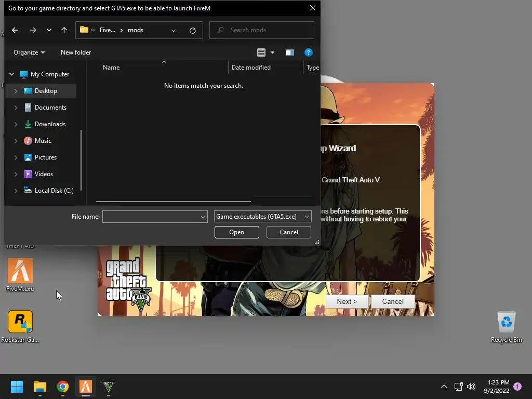Expand the address bar history dropdown
The image size is (532, 399).
pyautogui.click(x=174, y=31)
